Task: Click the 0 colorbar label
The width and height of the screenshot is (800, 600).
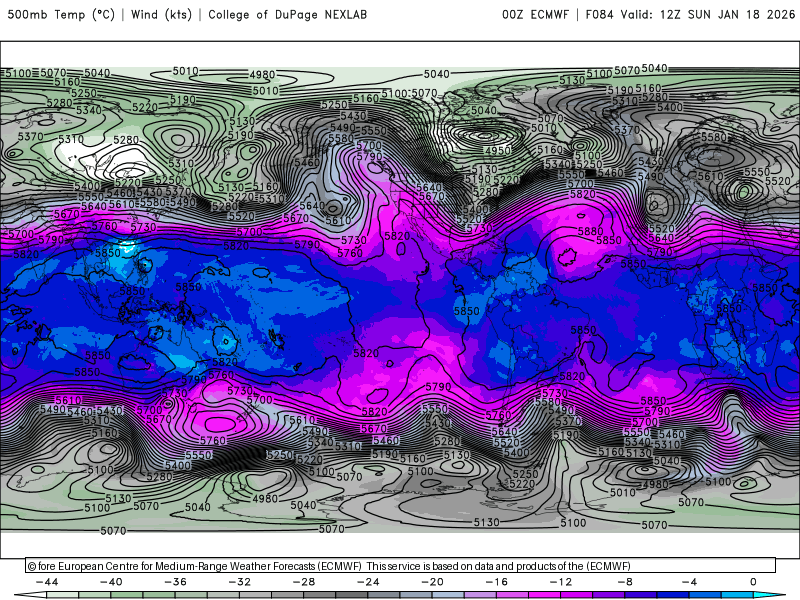Action: pos(754,582)
